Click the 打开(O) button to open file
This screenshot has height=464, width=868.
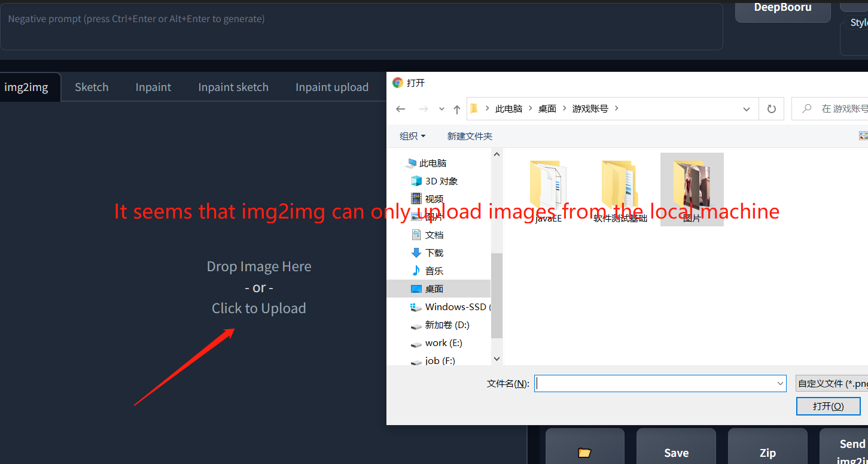pyautogui.click(x=829, y=406)
